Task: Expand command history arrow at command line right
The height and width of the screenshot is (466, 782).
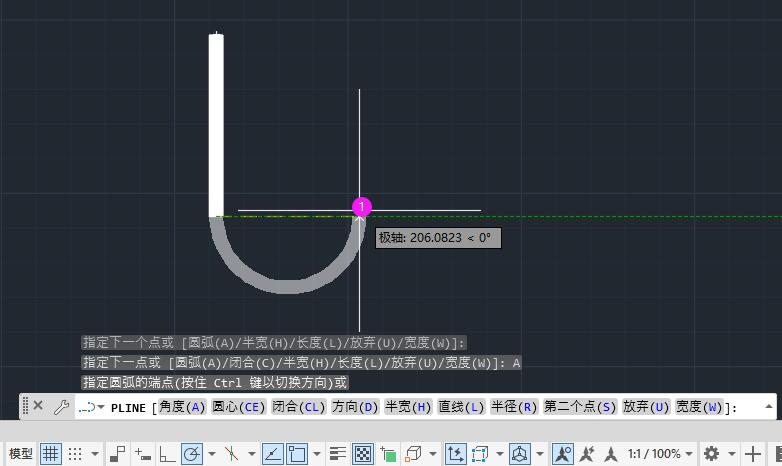Action: (x=769, y=407)
